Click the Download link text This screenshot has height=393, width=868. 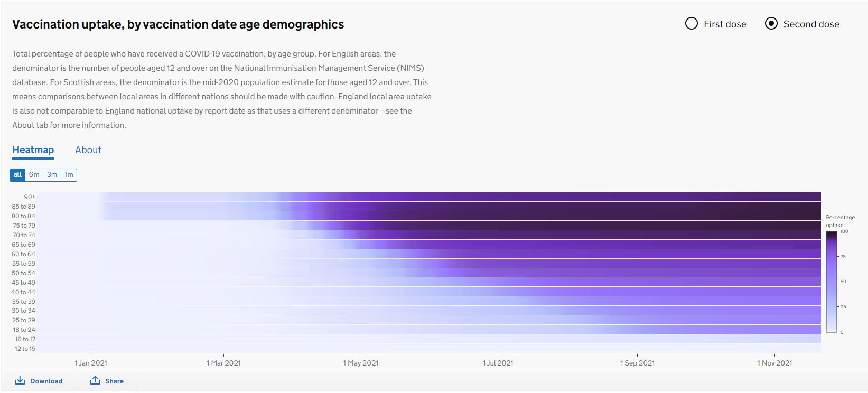pyautogui.click(x=46, y=381)
